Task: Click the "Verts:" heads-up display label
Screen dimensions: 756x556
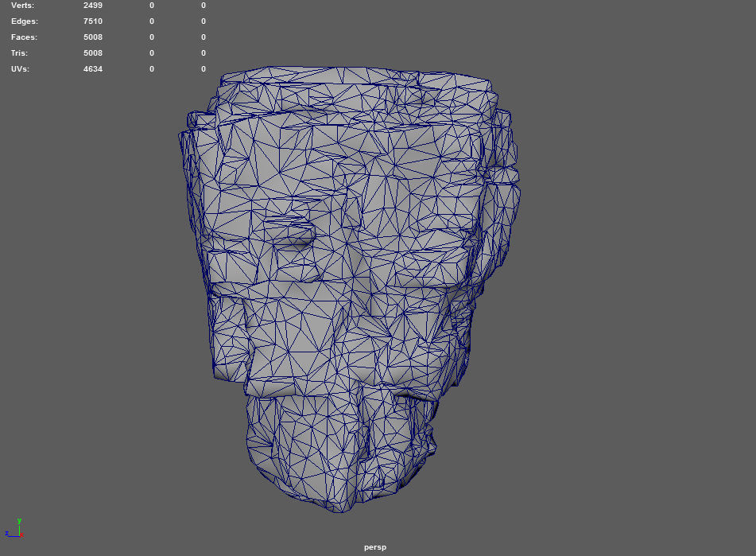Action: pos(23,6)
